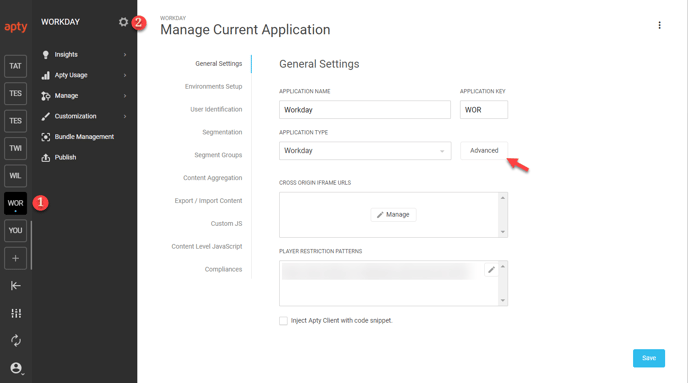Click the Bundle Management icon
688x383 pixels.
46,137
